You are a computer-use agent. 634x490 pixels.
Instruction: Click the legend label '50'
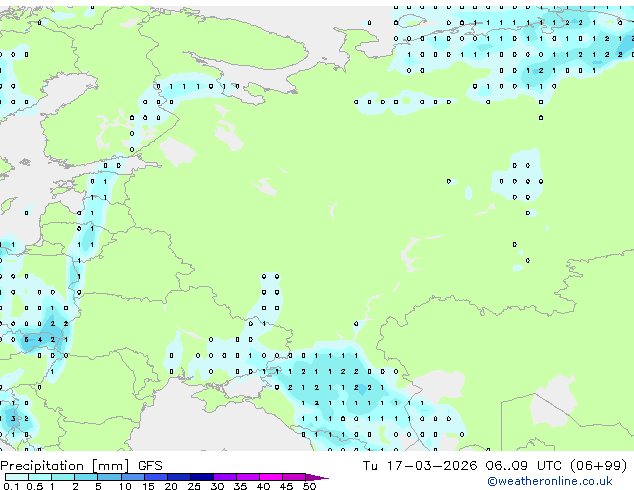[x=309, y=486]
